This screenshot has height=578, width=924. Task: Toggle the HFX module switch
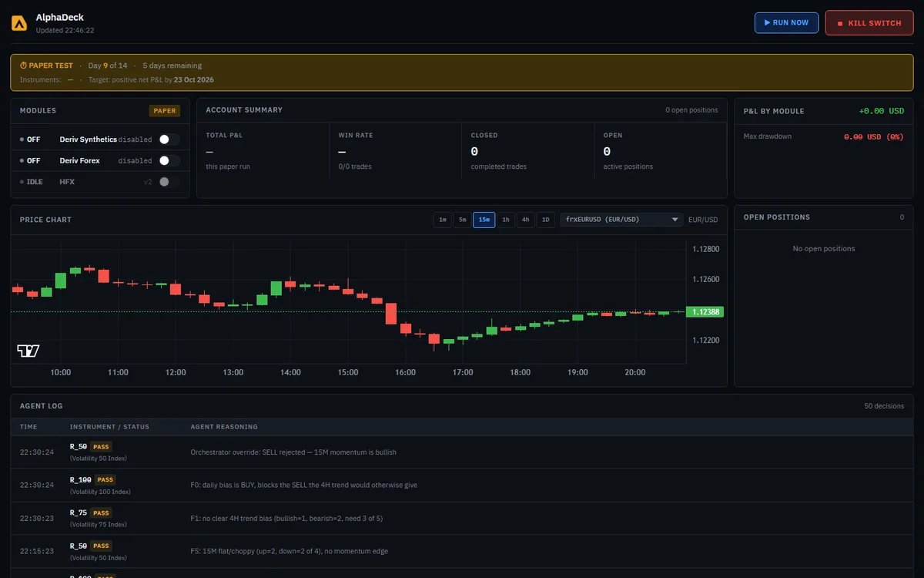click(x=169, y=182)
